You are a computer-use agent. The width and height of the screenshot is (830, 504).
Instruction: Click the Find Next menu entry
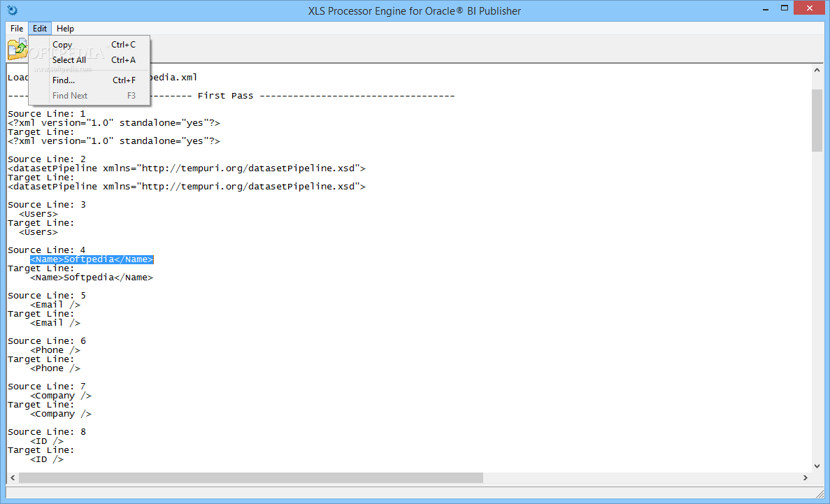pyautogui.click(x=90, y=96)
